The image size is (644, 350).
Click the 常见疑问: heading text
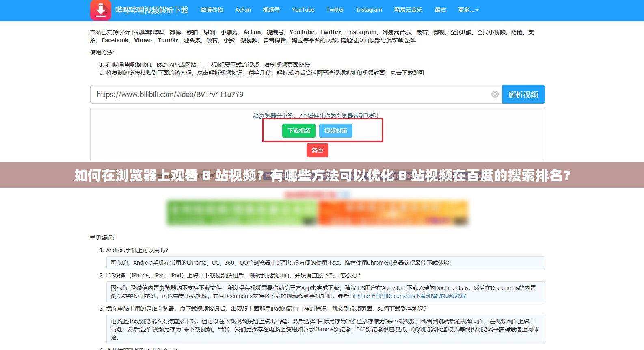tap(102, 238)
